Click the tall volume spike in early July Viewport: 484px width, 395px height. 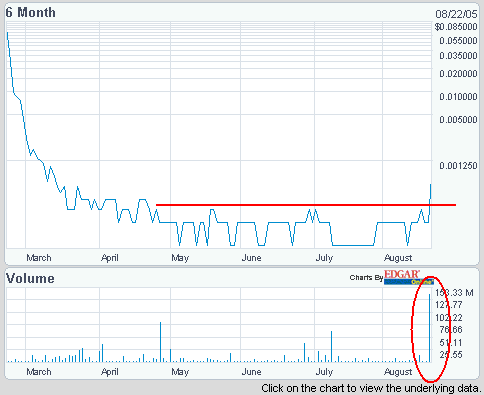pos(331,347)
